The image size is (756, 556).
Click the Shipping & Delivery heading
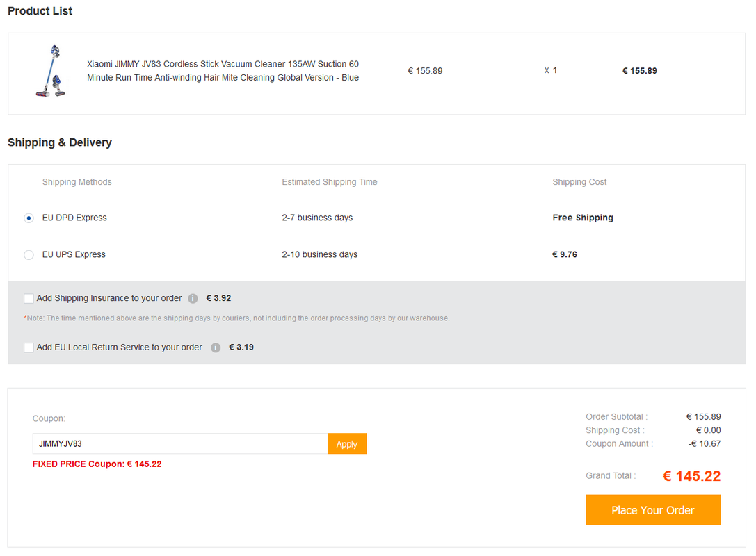(60, 142)
